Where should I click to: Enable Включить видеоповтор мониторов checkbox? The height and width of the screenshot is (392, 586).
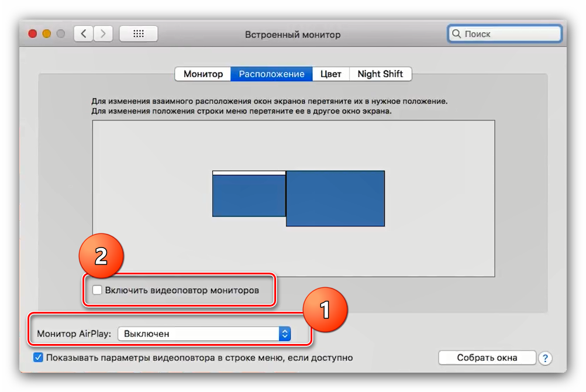[97, 290]
